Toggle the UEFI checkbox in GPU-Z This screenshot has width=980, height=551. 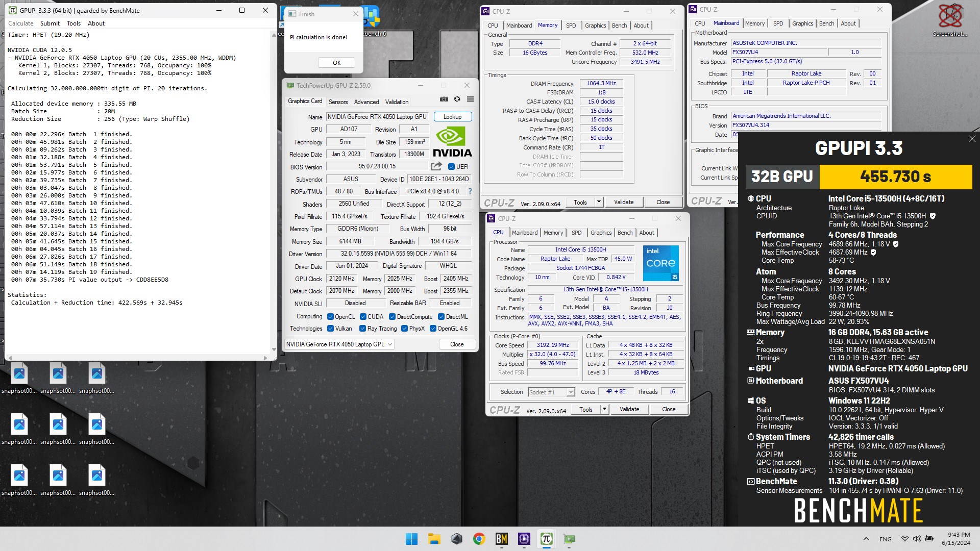pyautogui.click(x=451, y=167)
